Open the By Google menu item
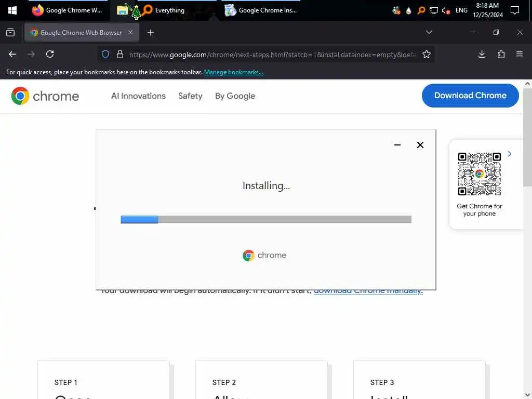This screenshot has height=399, width=532. (235, 96)
